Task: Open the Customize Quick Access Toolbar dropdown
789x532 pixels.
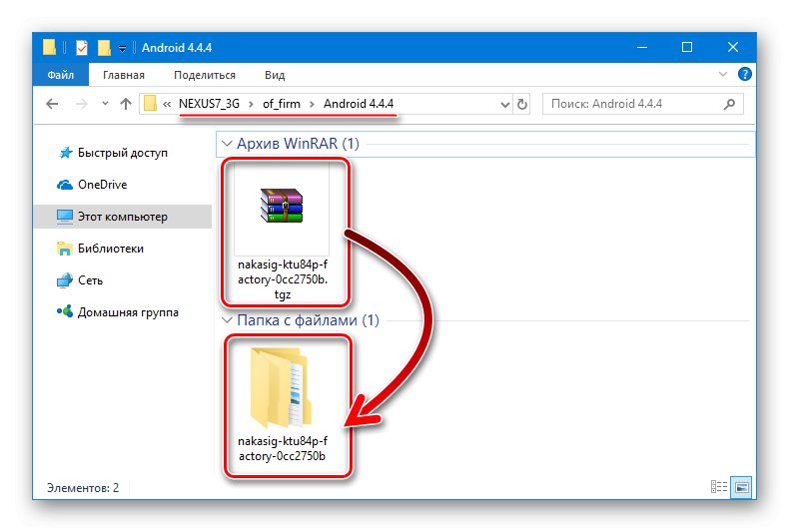Action: click(122, 48)
